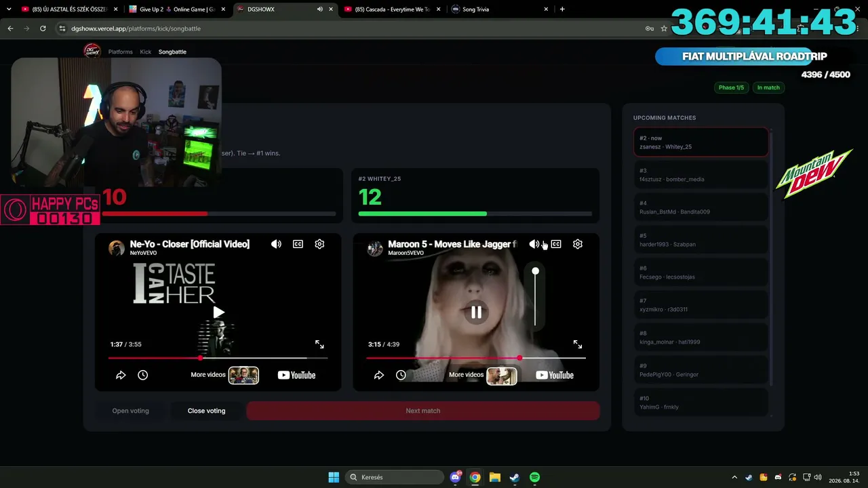Image resolution: width=868 pixels, height=488 pixels.
Task: Toggle captions on the Ne-Yo video
Action: (298, 244)
